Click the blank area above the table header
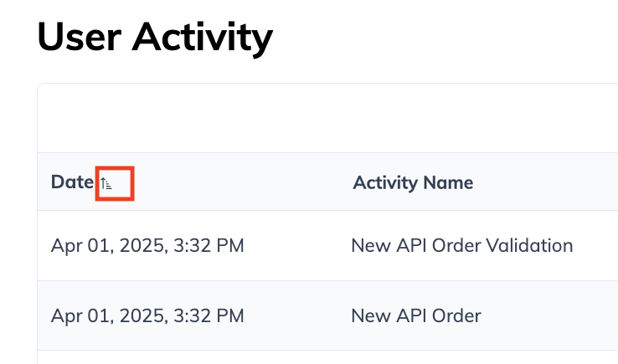The width and height of the screenshot is (618, 364). pos(327,118)
